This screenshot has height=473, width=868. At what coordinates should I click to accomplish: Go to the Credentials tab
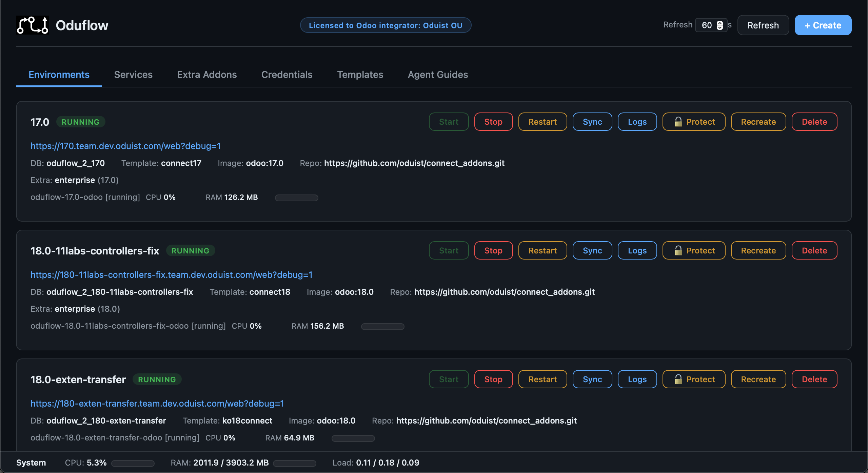287,75
